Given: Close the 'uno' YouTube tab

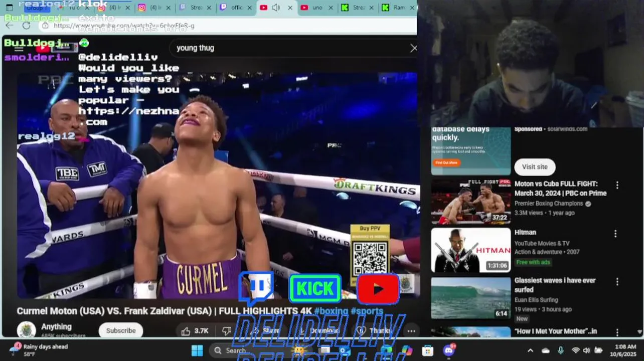Looking at the screenshot, I should click(x=331, y=8).
